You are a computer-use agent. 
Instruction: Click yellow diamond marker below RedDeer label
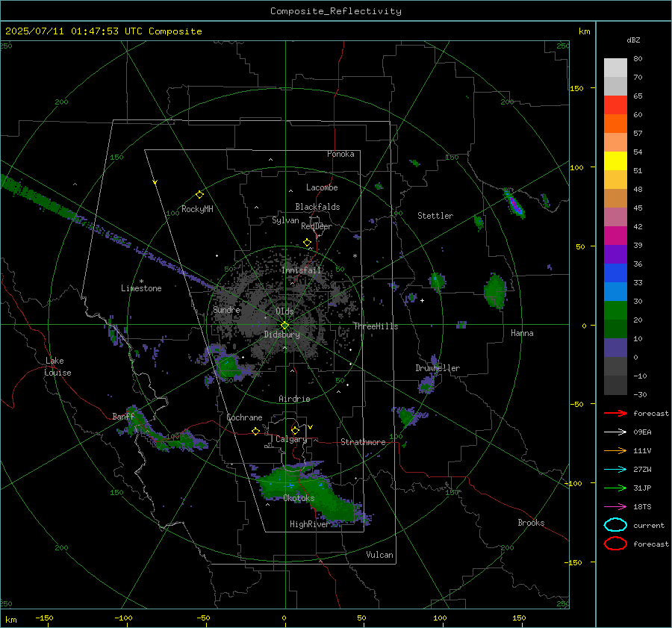tap(308, 243)
